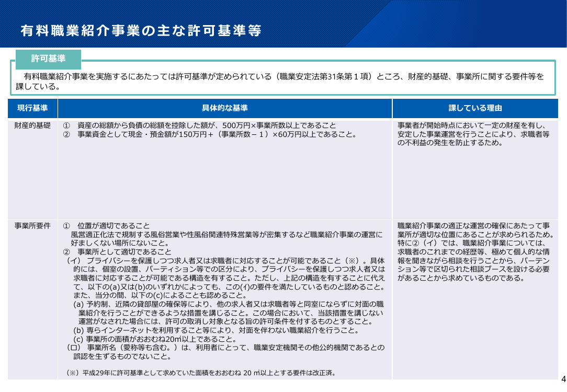Click the line mentioning 風営適正化法

pos(226,239)
